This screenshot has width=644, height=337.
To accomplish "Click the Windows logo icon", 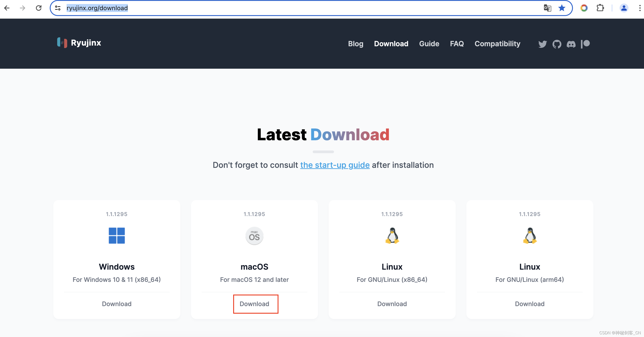I will 117,235.
